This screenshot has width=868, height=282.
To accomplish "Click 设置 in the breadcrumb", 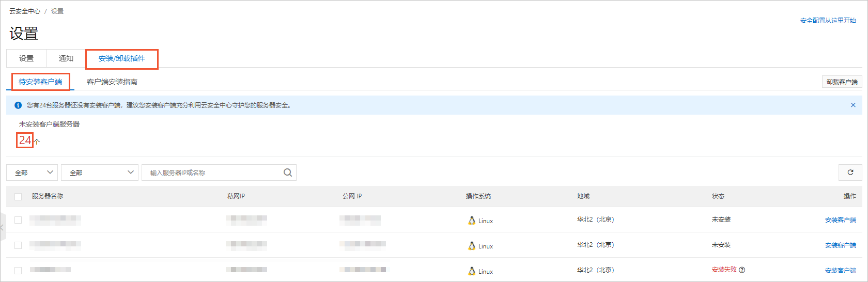I will tap(57, 11).
